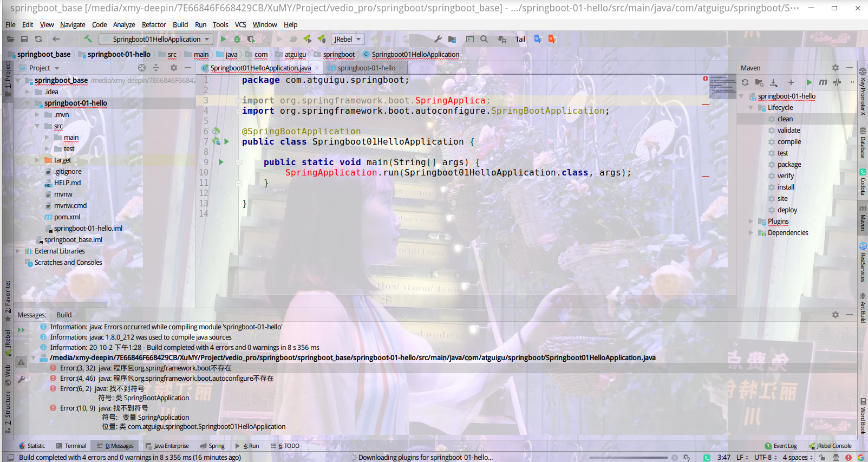This screenshot has width=868, height=462.
Task: Open the JRebel Console
Action: [x=830, y=446]
